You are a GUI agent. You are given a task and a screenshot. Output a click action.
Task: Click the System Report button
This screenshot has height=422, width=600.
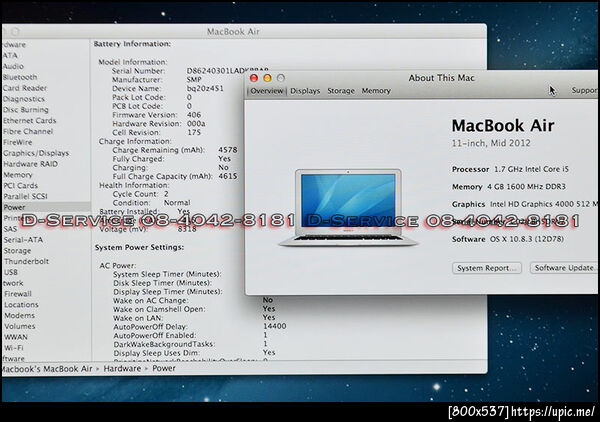coord(487,268)
